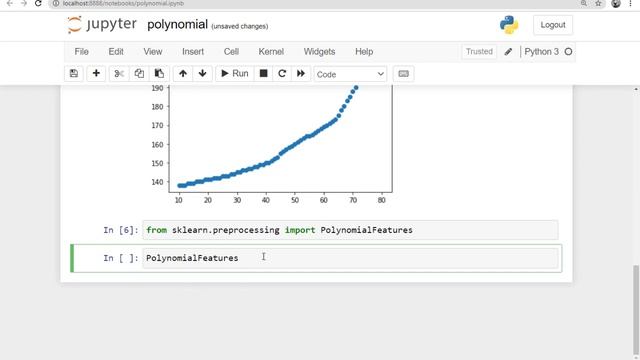Click the Logout button
This screenshot has height=360, width=640.
point(553,25)
